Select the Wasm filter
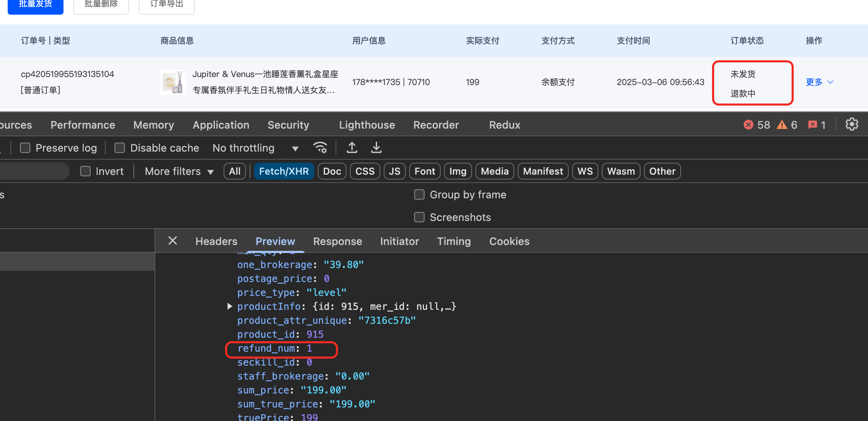 (x=621, y=171)
